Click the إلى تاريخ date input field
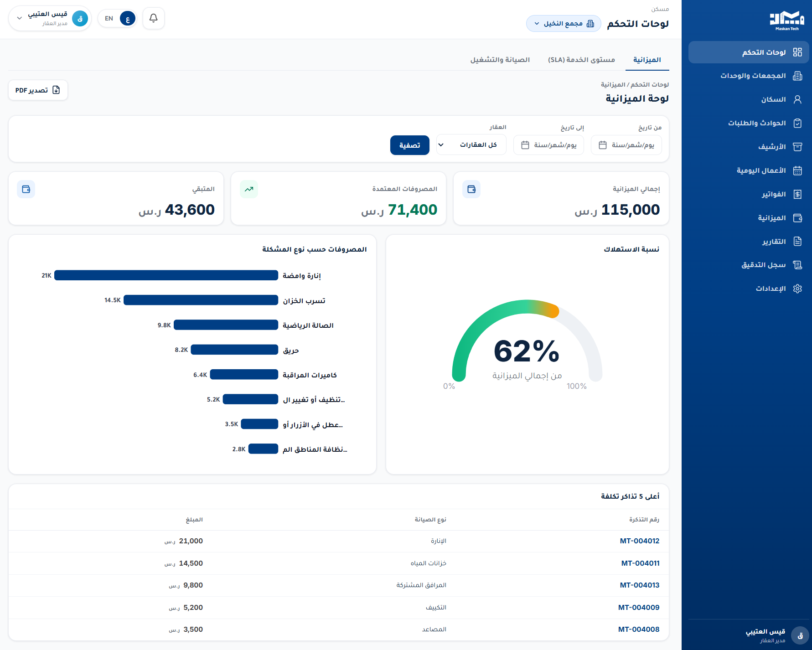Screen dimensions: 812x650 click(548, 145)
